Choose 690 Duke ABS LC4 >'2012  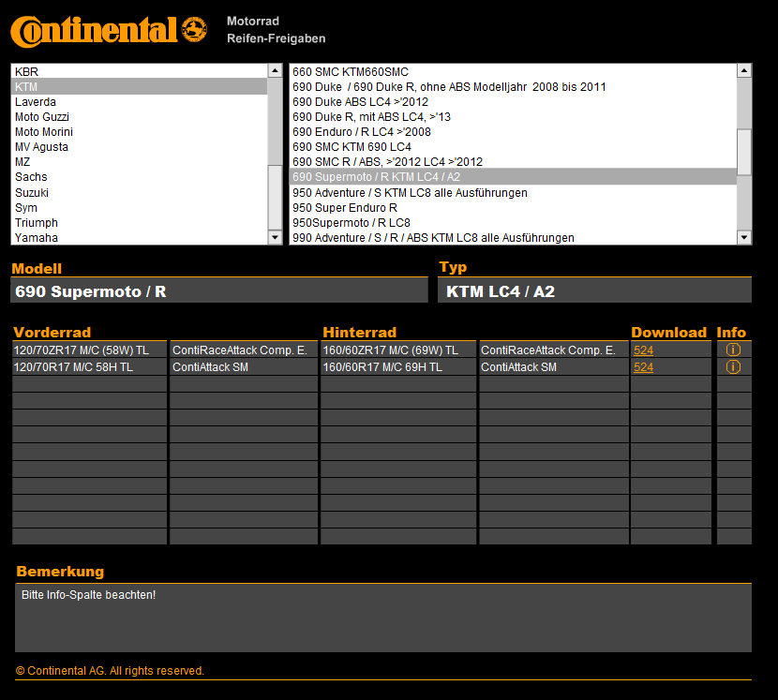click(513, 102)
